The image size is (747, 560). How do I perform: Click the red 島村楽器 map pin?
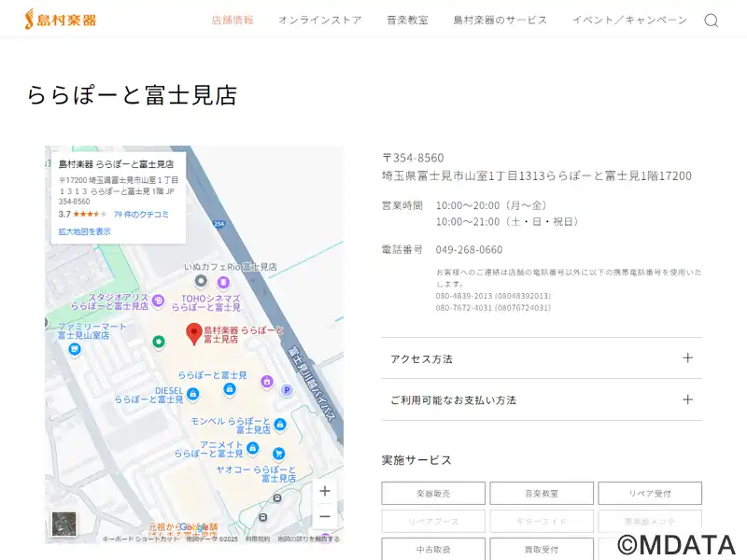[x=194, y=333]
